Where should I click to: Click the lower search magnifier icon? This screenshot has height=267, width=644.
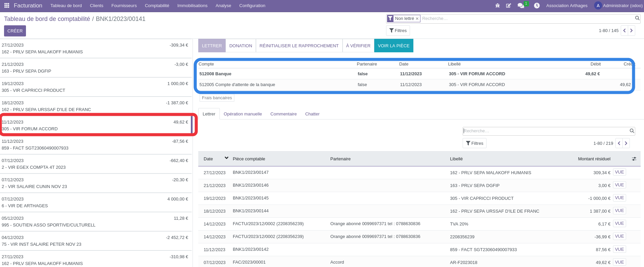(632, 131)
